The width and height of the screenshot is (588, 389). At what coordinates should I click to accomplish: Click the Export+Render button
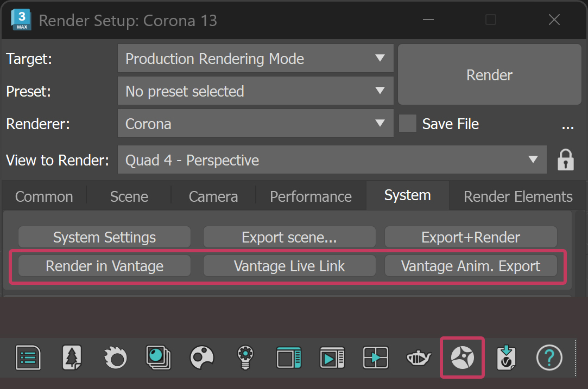pos(471,237)
